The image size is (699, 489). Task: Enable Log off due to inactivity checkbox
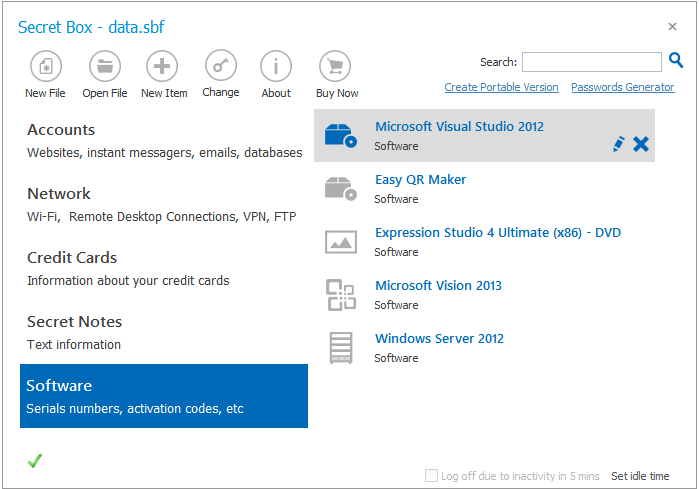pos(431,476)
